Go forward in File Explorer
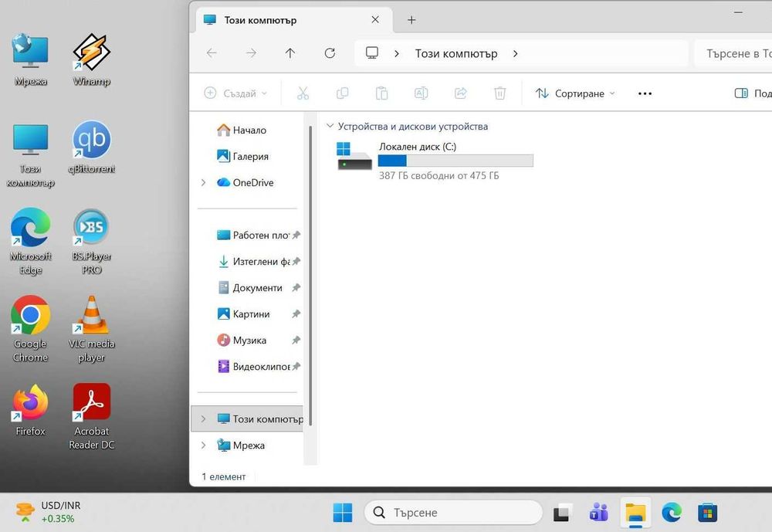This screenshot has height=532, width=772. tap(251, 53)
